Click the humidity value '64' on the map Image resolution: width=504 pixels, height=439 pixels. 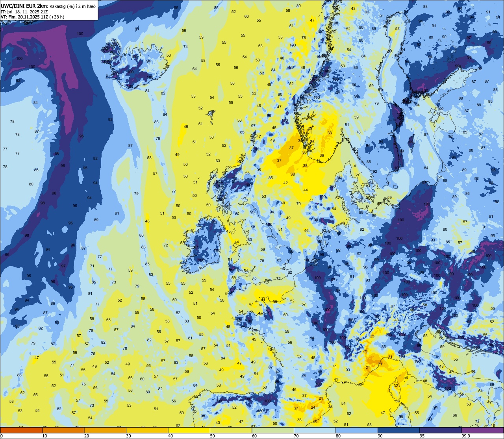[195, 69]
